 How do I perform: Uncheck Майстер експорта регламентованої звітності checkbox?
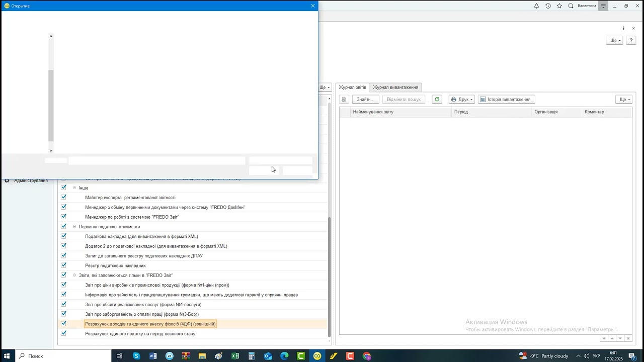(63, 197)
